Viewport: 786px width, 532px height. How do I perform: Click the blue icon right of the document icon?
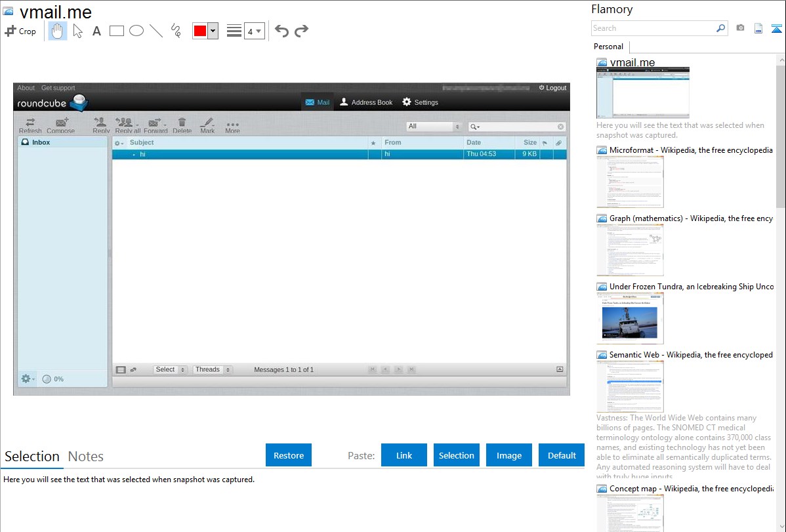(776, 28)
